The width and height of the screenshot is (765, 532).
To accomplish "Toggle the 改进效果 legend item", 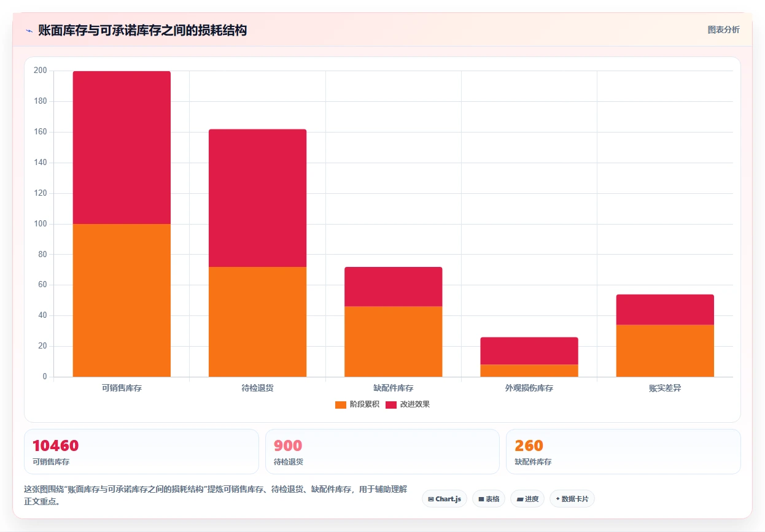I will coord(408,404).
